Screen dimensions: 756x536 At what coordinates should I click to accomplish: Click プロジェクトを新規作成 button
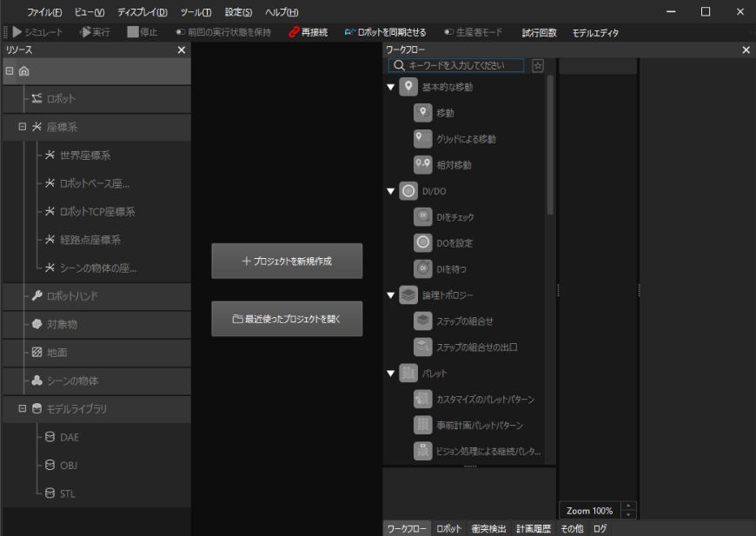tap(287, 261)
